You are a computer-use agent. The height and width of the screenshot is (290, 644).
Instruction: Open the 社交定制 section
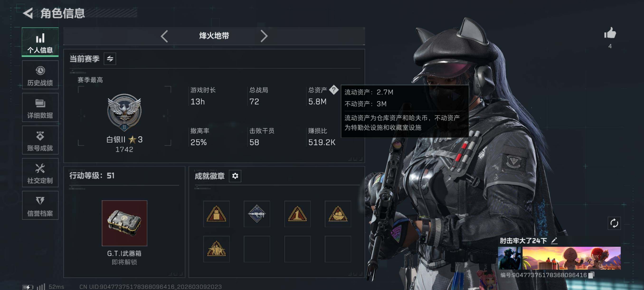coord(40,173)
